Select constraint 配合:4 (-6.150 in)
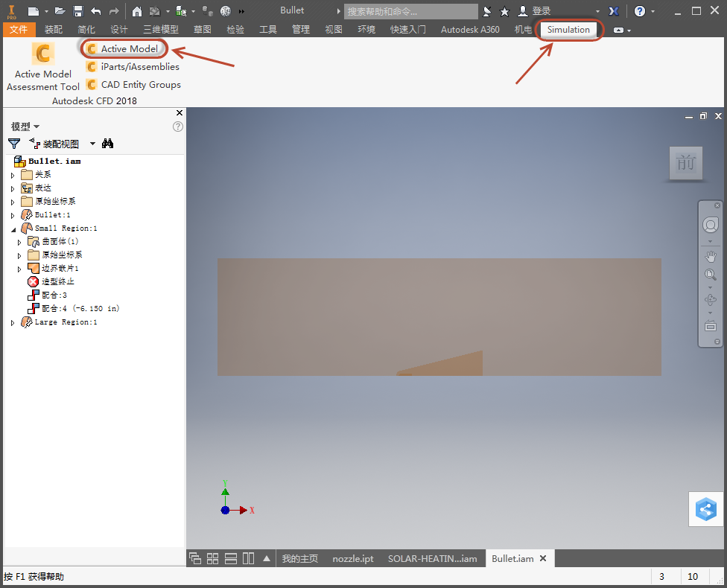 click(73, 309)
